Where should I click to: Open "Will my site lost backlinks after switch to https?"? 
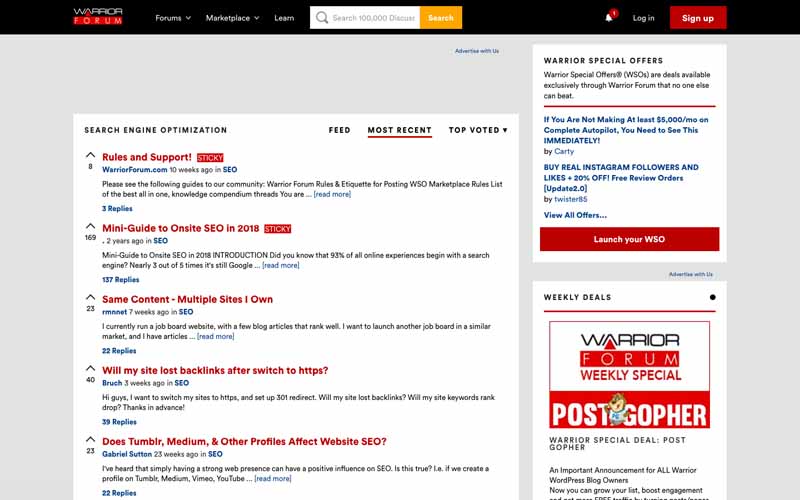[215, 370]
